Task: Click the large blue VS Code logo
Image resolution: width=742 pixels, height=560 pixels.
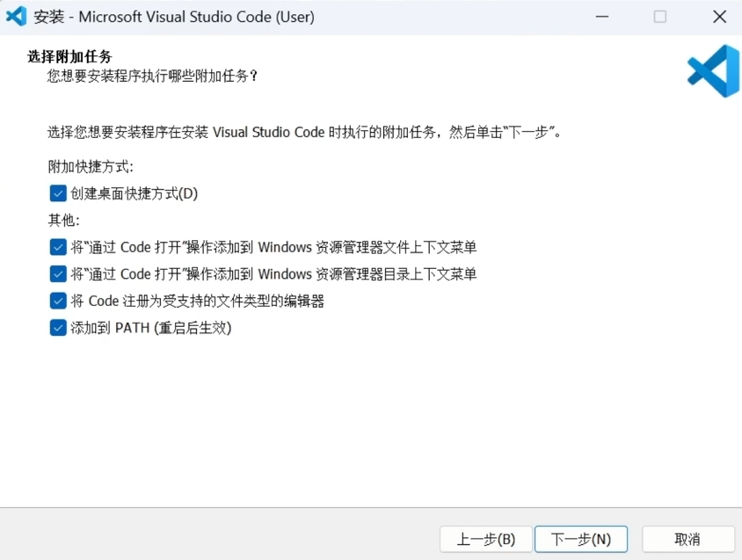Action: coord(713,71)
